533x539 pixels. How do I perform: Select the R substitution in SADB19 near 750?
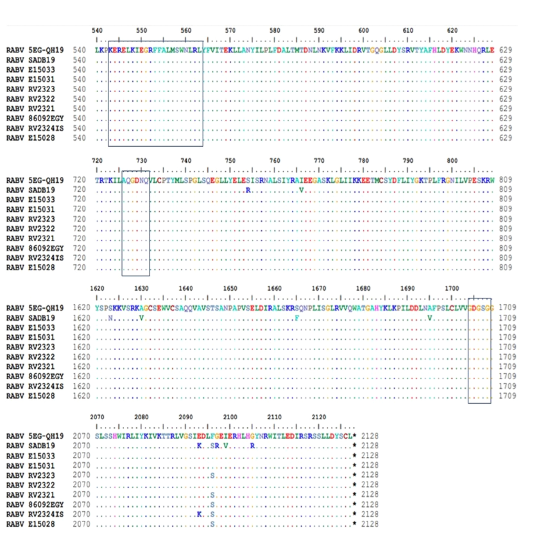point(248,190)
